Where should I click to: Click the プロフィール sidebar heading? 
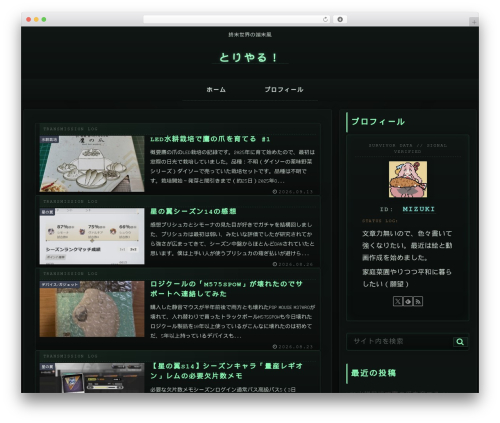(378, 122)
